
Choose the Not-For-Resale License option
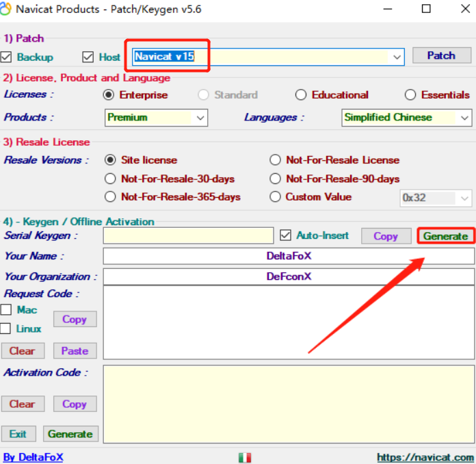(x=275, y=160)
